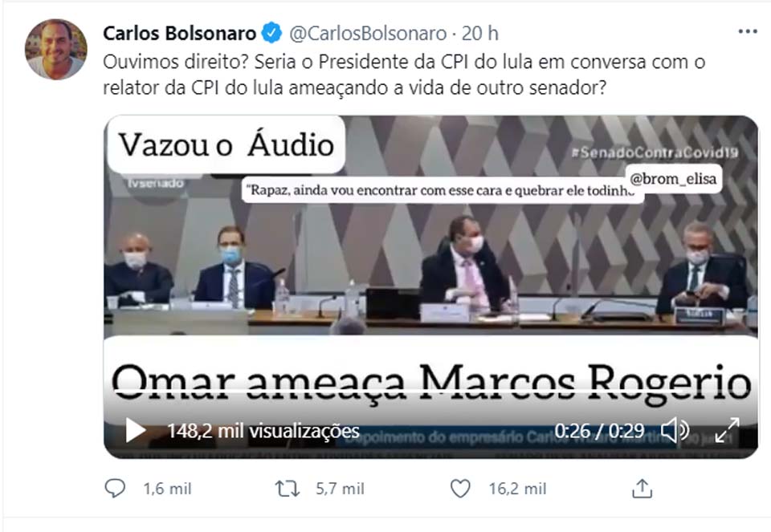Like the tweet with the heart icon

coord(460,489)
